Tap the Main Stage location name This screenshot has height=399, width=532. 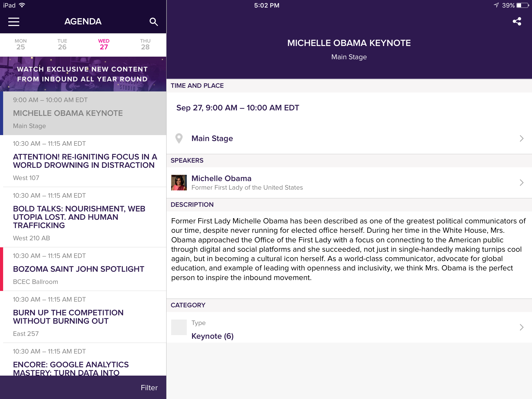click(x=212, y=138)
